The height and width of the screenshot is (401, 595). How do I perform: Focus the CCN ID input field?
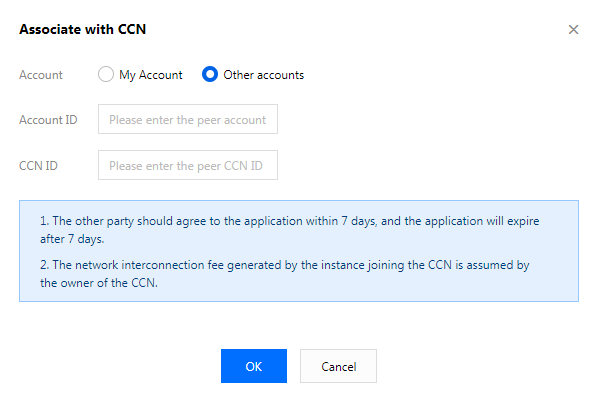coord(188,165)
